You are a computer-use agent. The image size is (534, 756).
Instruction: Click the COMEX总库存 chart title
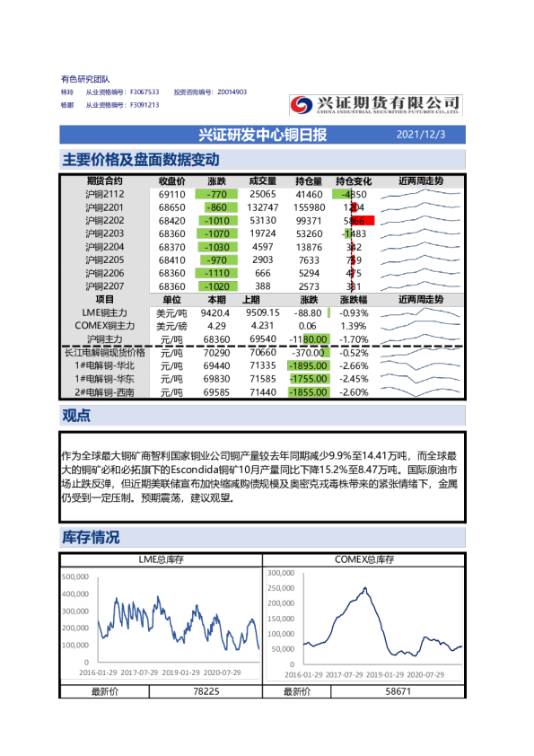click(x=364, y=559)
